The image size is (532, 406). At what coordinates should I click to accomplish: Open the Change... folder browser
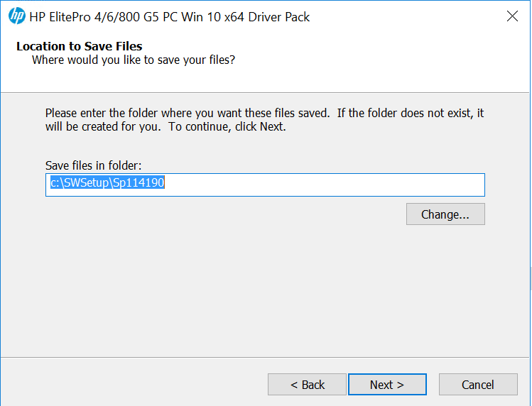[x=445, y=214]
